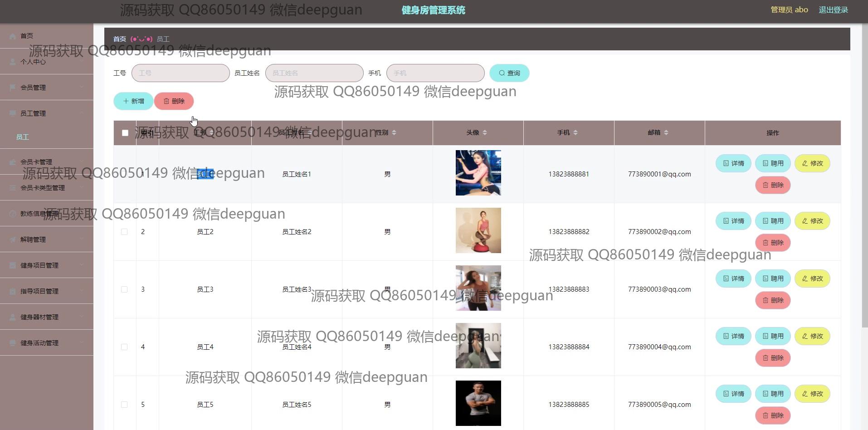Toggle the select-all checkbox in the table header
The width and height of the screenshot is (868, 430).
125,133
